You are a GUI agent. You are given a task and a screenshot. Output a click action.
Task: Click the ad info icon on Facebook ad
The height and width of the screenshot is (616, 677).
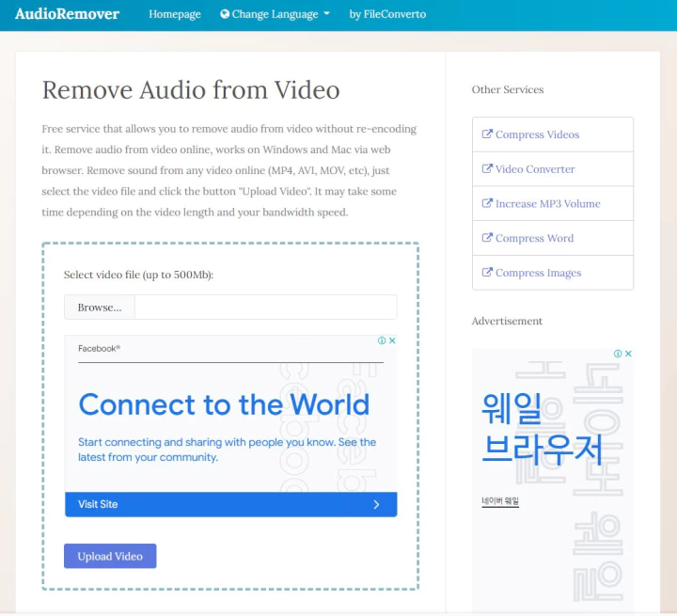click(382, 340)
